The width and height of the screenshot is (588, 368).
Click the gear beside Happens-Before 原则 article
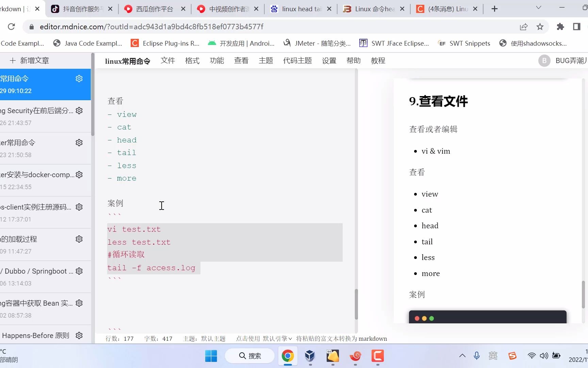point(79,335)
